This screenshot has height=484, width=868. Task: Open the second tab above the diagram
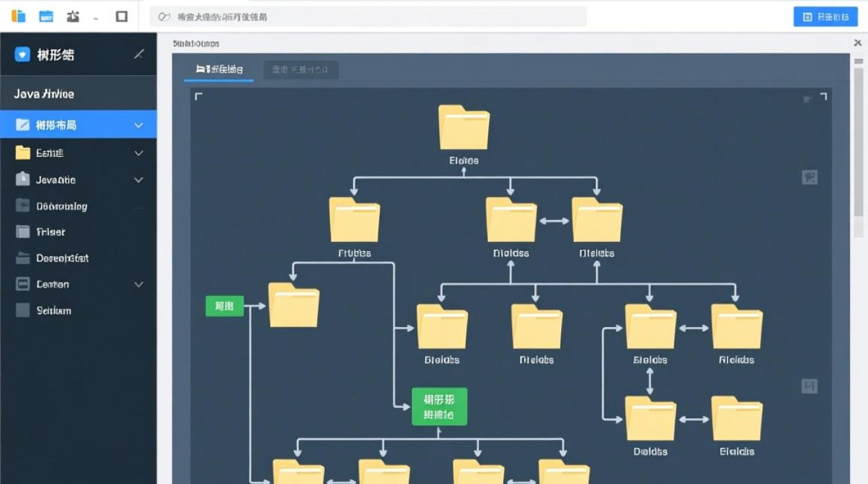point(301,69)
